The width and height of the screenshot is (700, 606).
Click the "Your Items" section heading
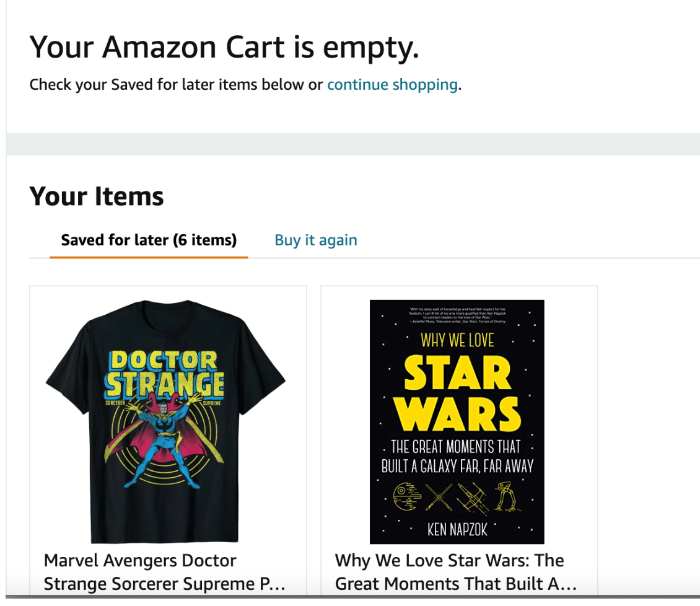coord(97,196)
